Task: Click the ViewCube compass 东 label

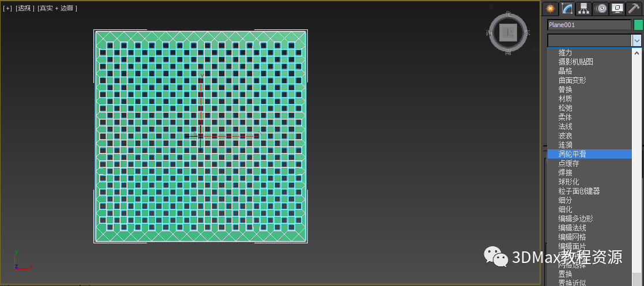Action: (x=528, y=33)
